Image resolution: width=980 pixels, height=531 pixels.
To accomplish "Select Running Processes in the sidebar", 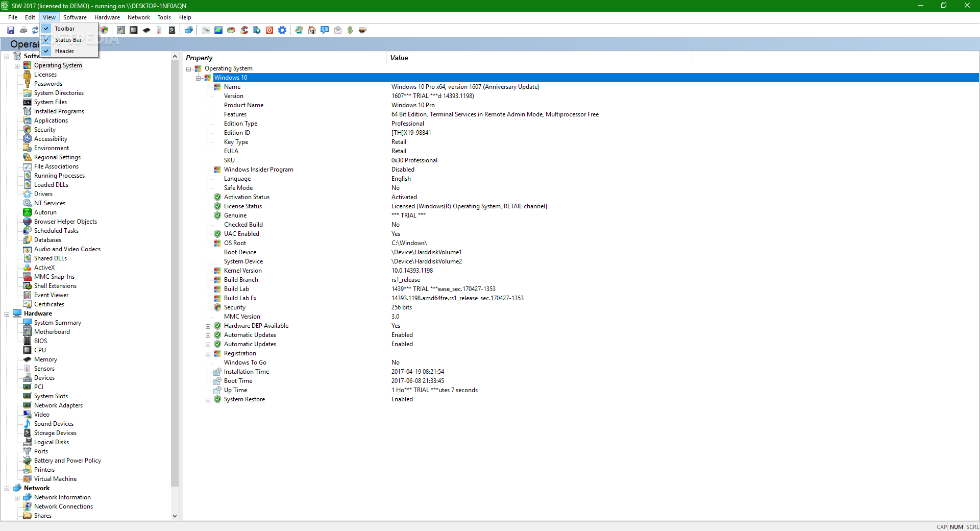I will tap(59, 176).
